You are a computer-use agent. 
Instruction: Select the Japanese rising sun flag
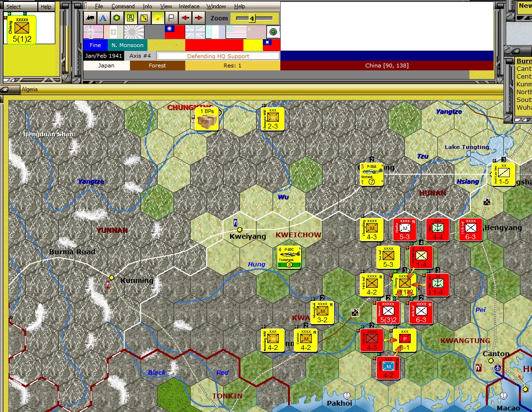tap(134, 32)
